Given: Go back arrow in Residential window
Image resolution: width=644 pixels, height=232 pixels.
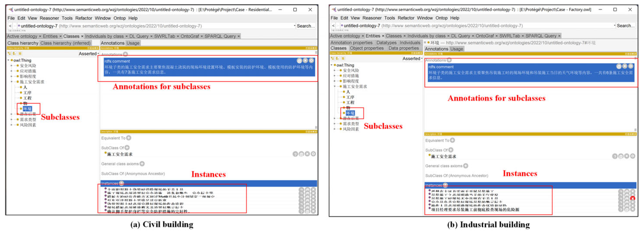Looking at the screenshot, I should pyautogui.click(x=10, y=26).
